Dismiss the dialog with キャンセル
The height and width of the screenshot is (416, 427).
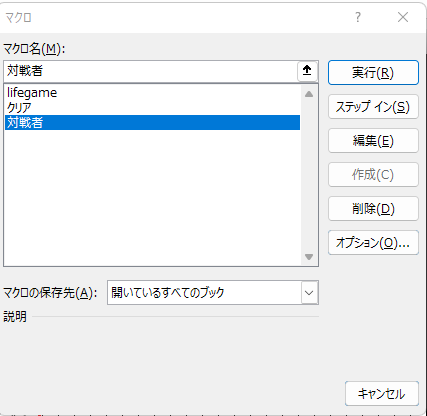coord(382,394)
